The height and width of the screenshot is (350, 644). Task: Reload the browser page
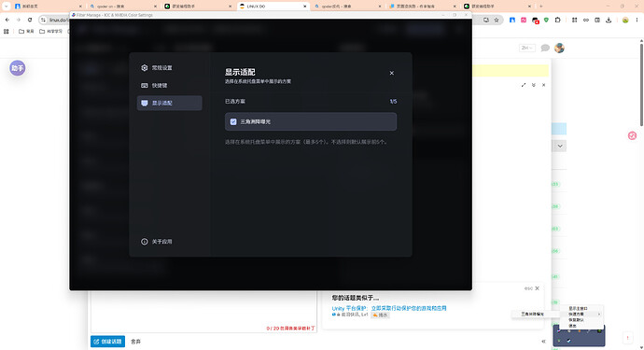point(30,20)
